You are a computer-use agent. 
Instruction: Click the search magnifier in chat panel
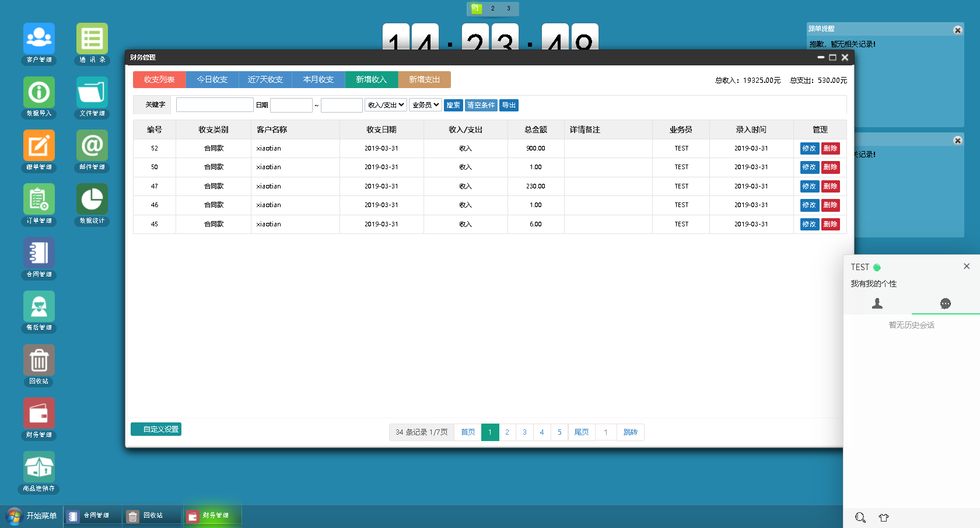pyautogui.click(x=860, y=517)
